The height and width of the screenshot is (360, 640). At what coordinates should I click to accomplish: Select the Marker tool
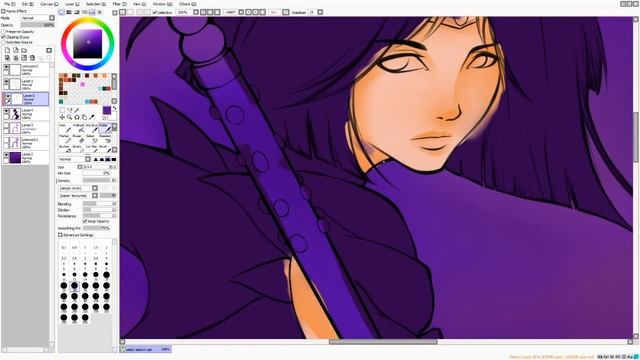tap(65, 139)
